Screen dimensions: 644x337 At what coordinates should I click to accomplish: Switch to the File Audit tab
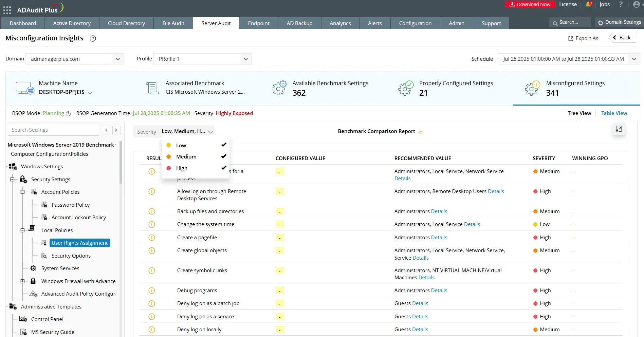pyautogui.click(x=173, y=23)
